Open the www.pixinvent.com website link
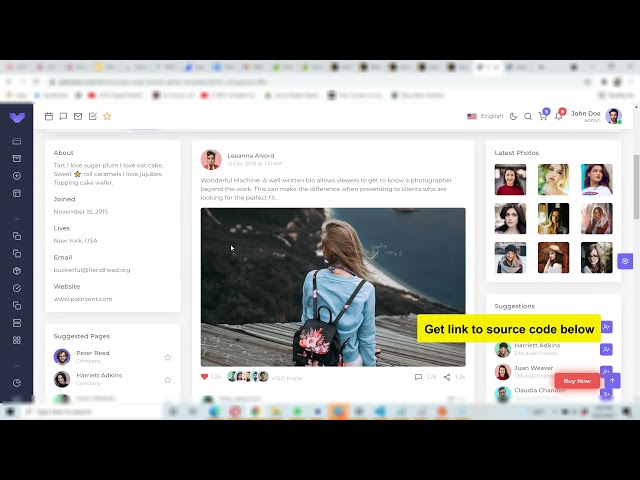 point(83,299)
